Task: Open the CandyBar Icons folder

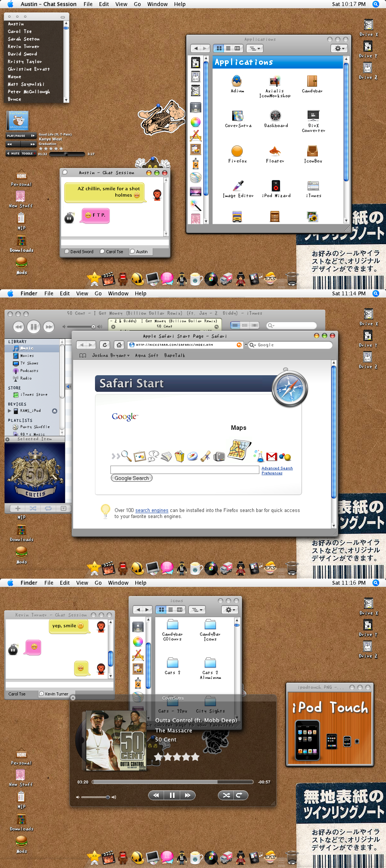Action: pyautogui.click(x=210, y=624)
